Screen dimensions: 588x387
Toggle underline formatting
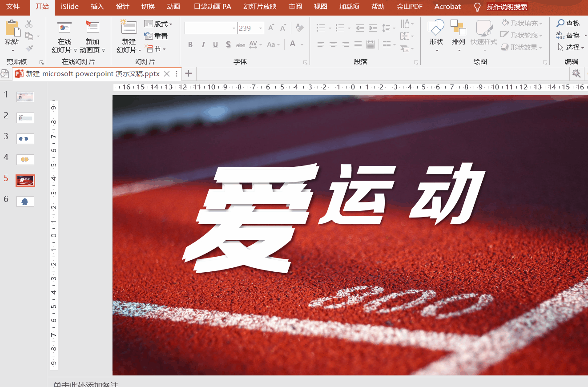[216, 44]
